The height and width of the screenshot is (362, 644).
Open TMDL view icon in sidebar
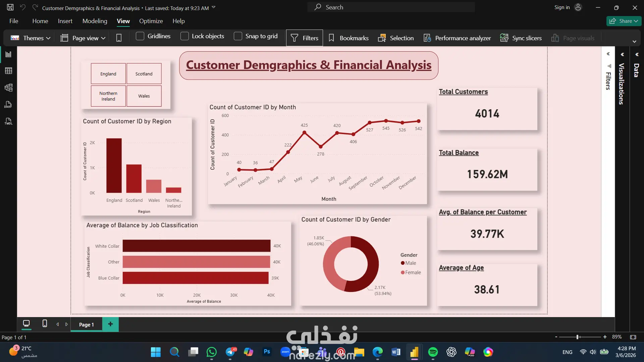tap(8, 121)
